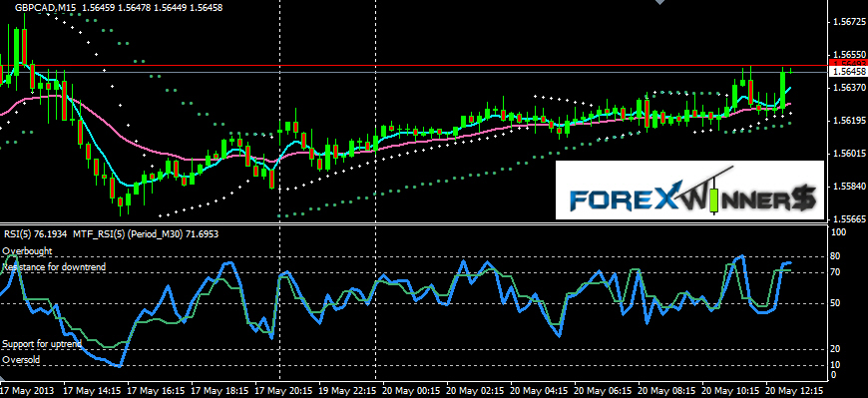Click the 1.56725 price axis label
This screenshot has width=868, height=398.
point(849,22)
